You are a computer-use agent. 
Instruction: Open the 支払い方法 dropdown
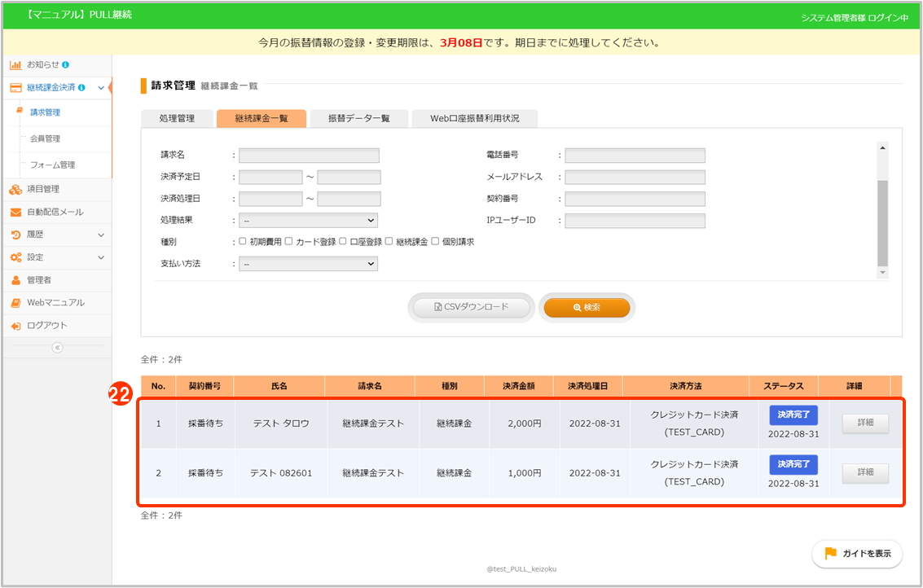click(x=308, y=264)
